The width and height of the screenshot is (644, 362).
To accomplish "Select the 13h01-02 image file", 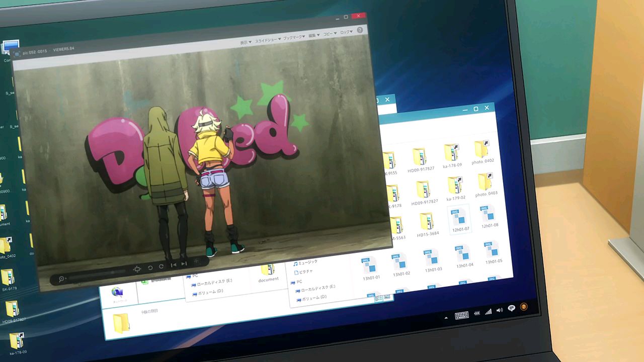I will (400, 264).
